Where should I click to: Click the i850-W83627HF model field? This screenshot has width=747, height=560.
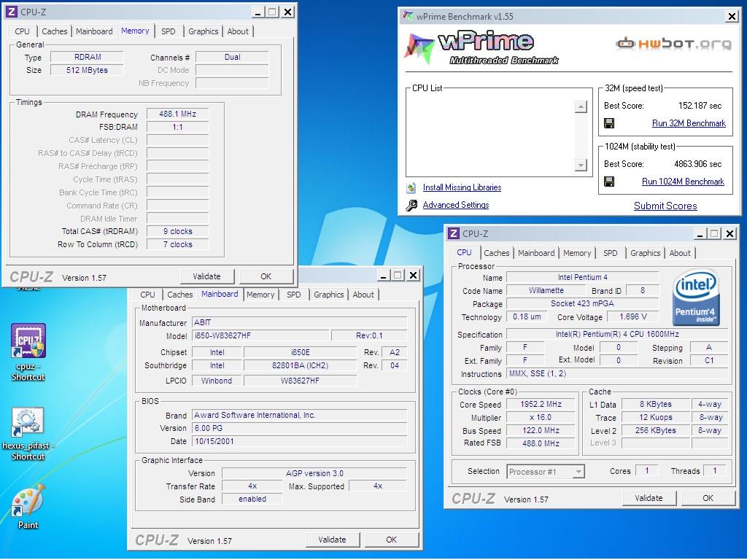[260, 335]
